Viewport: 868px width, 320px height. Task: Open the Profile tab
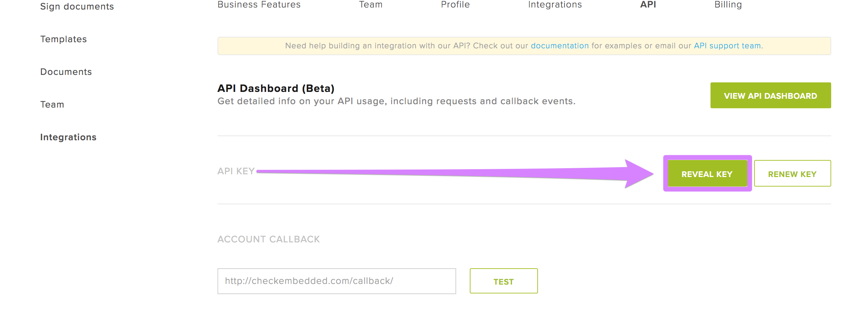[455, 5]
